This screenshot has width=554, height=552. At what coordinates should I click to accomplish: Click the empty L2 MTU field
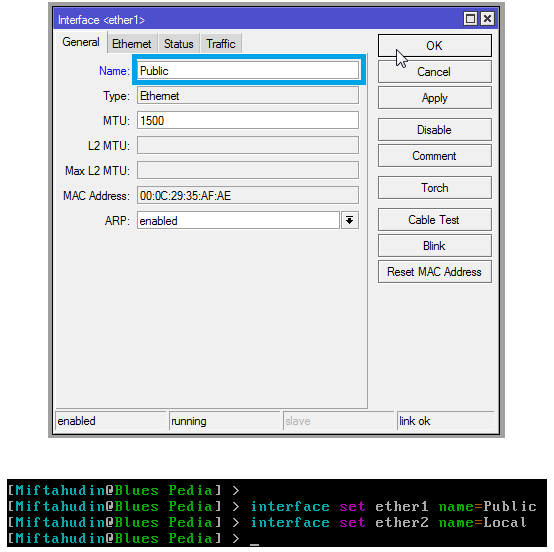[x=248, y=145]
